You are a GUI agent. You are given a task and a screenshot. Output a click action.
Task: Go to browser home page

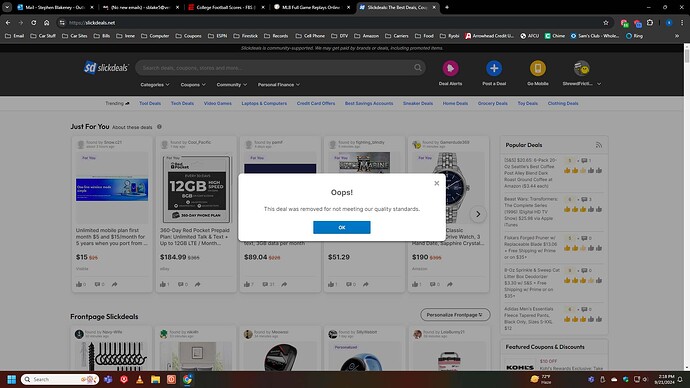tap(47, 22)
